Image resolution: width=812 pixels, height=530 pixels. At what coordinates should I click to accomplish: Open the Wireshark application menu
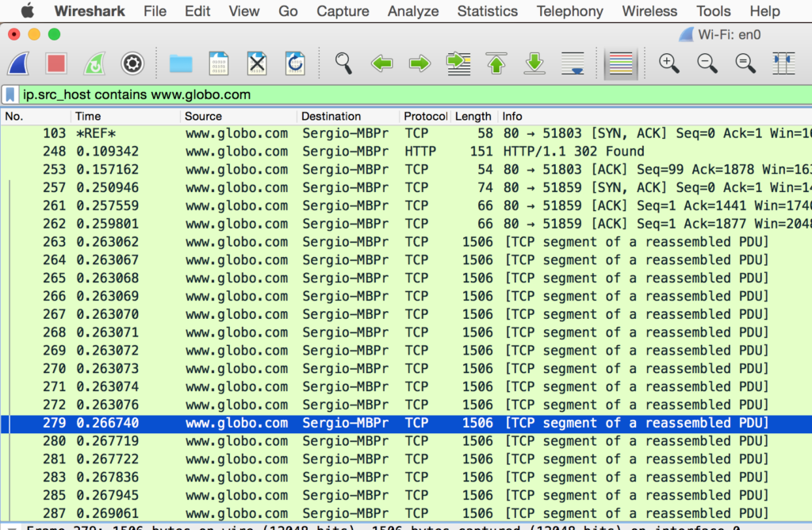(89, 11)
